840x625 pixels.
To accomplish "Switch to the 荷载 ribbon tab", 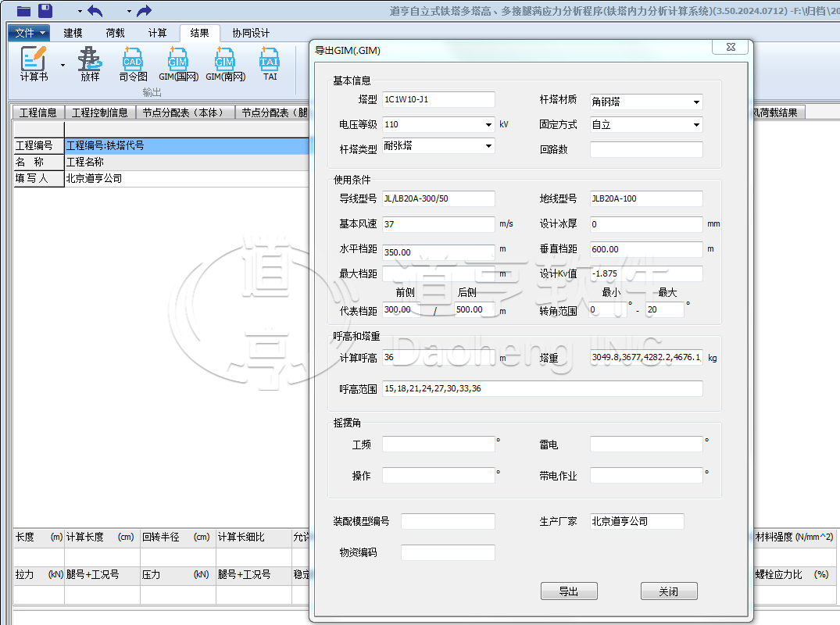I will pyautogui.click(x=115, y=34).
